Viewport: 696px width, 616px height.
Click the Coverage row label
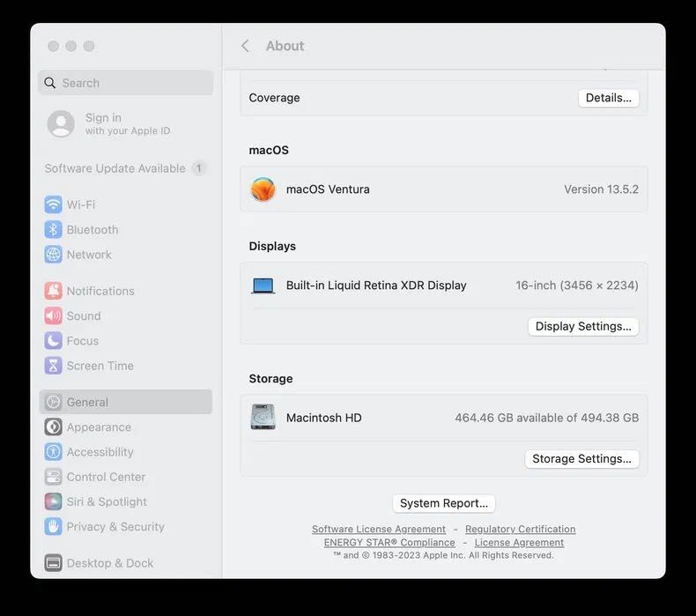tap(274, 98)
